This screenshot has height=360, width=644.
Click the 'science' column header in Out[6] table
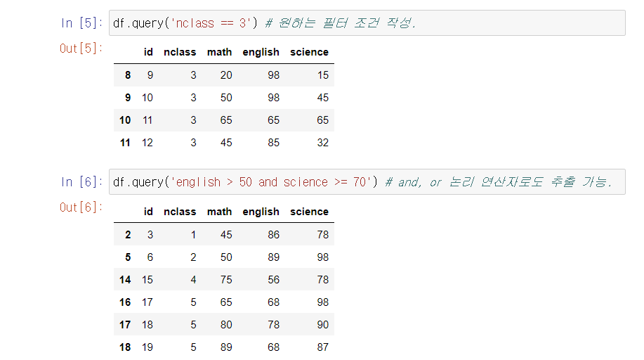tap(309, 212)
